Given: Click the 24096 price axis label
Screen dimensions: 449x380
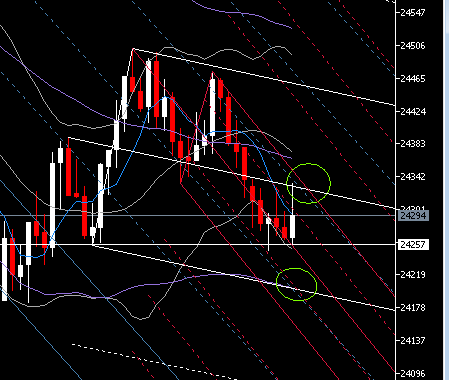Looking at the screenshot, I should 413,374.
